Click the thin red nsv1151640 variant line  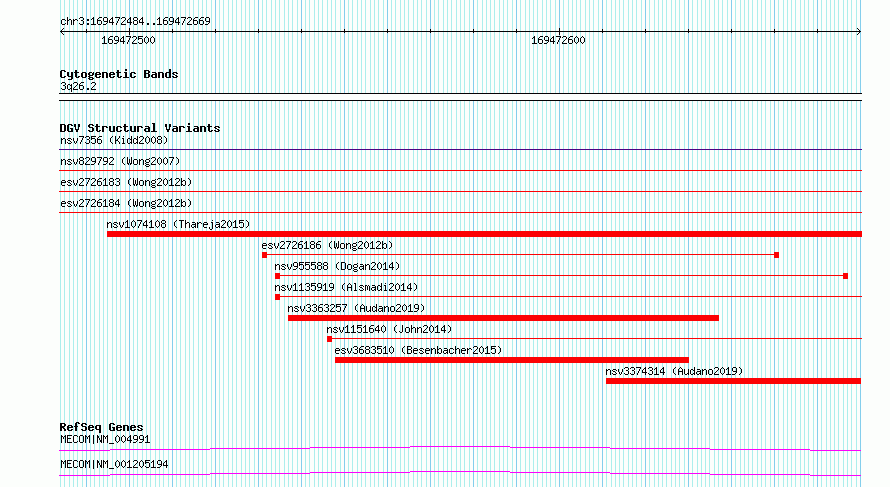click(597, 339)
